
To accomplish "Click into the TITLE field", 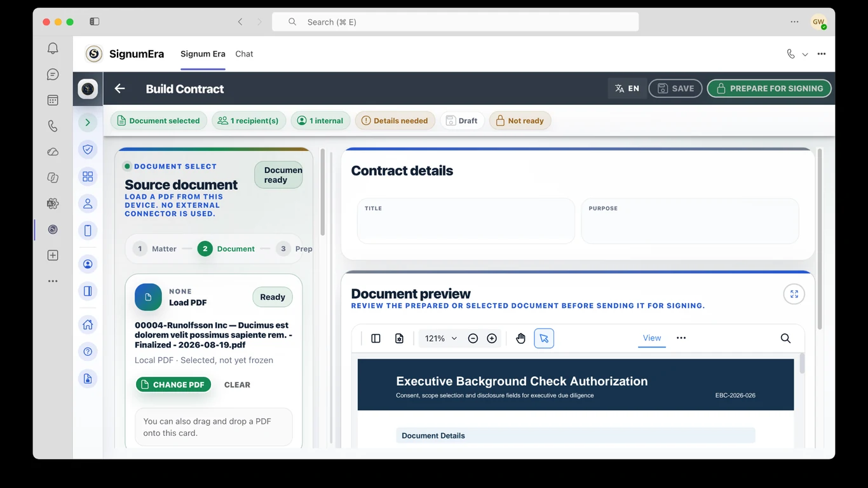I will [466, 221].
